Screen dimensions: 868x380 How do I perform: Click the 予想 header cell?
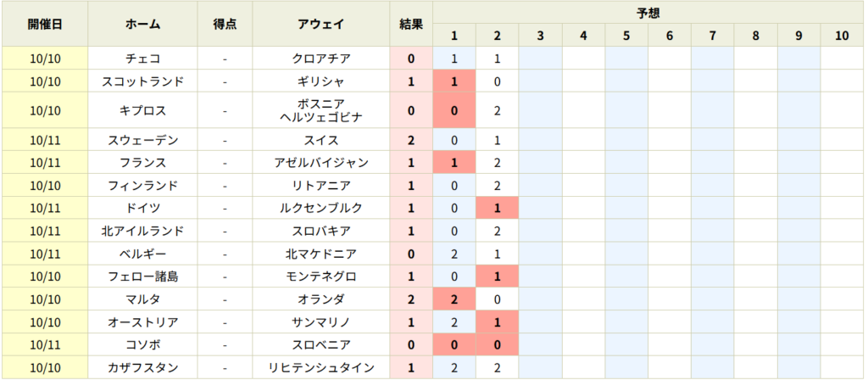pyautogui.click(x=648, y=13)
